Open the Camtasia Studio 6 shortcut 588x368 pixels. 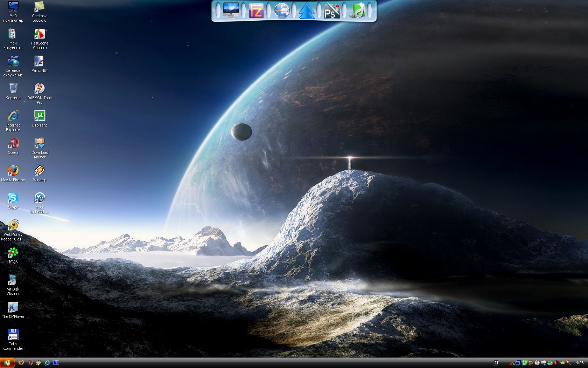pos(40,12)
